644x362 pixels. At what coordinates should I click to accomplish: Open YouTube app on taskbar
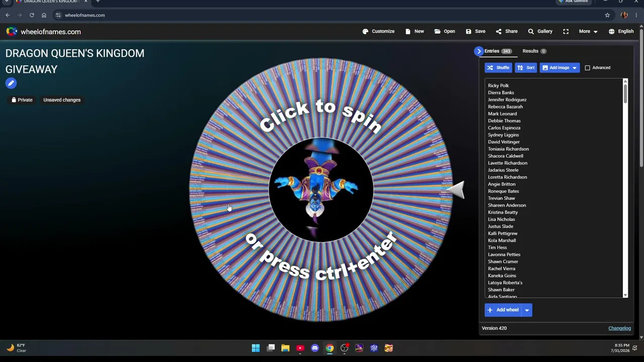point(300,348)
